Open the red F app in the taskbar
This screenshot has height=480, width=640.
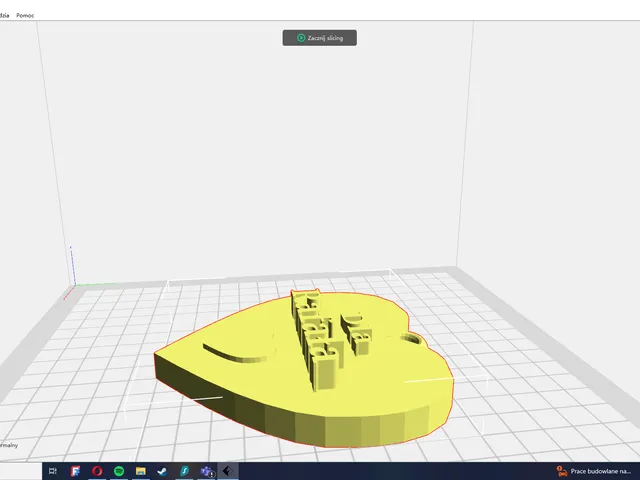[x=75, y=471]
